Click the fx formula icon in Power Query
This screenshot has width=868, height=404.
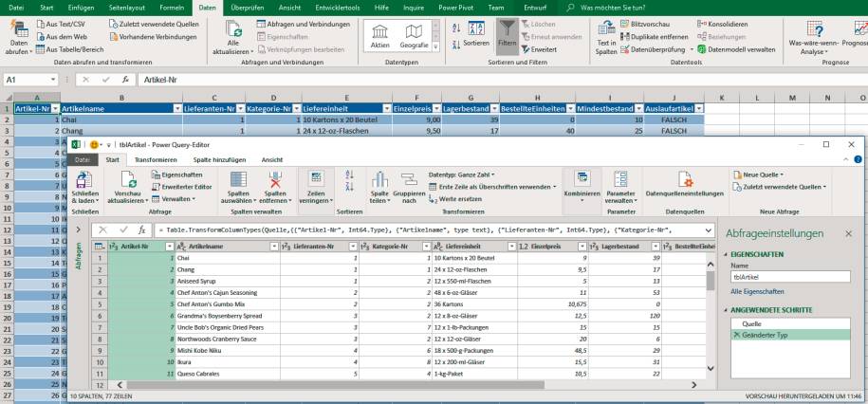pos(141,230)
